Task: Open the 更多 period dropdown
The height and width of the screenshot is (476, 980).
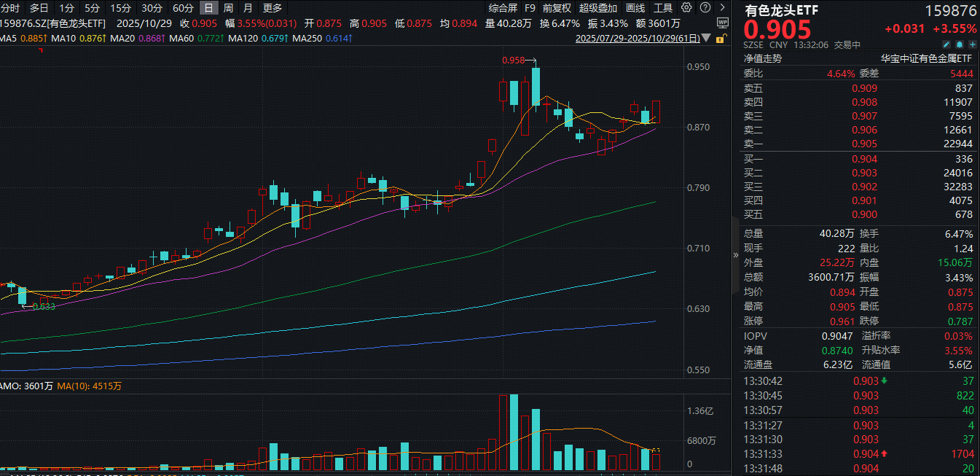Action: (x=272, y=8)
